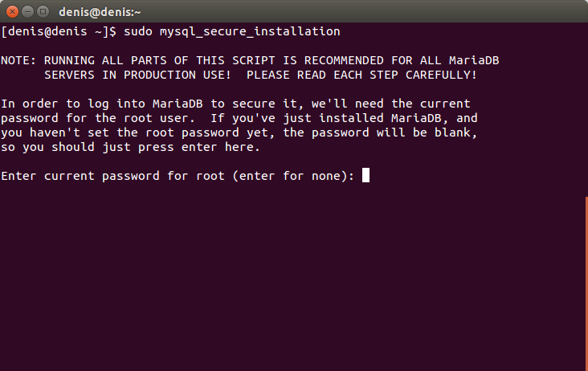
Task: Click the word sudo in the command line
Action: coord(138,31)
